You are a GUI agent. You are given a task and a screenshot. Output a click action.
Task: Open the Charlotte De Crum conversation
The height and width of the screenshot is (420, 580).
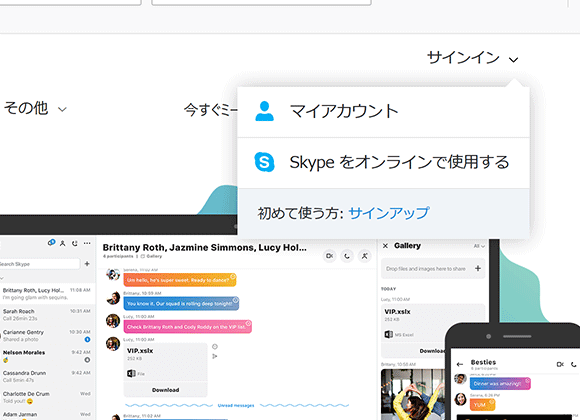47,397
